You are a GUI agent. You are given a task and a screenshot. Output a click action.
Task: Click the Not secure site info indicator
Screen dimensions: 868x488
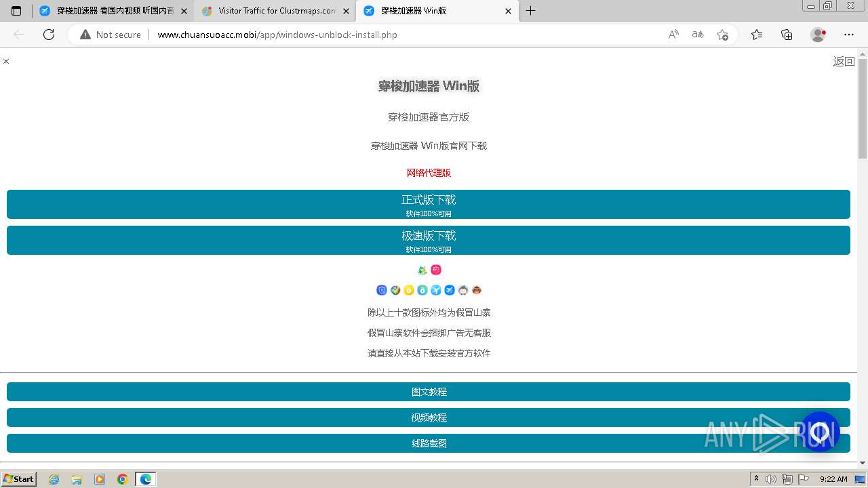111,35
